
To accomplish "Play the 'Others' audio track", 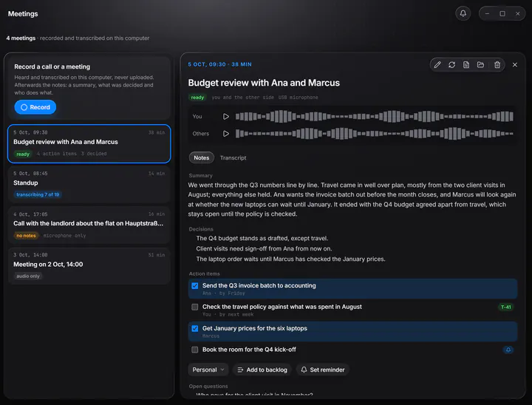I will tap(226, 134).
